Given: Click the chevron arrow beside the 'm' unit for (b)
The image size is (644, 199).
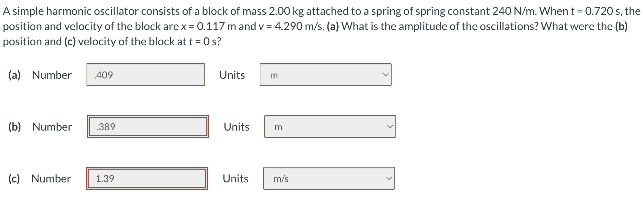Looking at the screenshot, I should pos(390,127).
